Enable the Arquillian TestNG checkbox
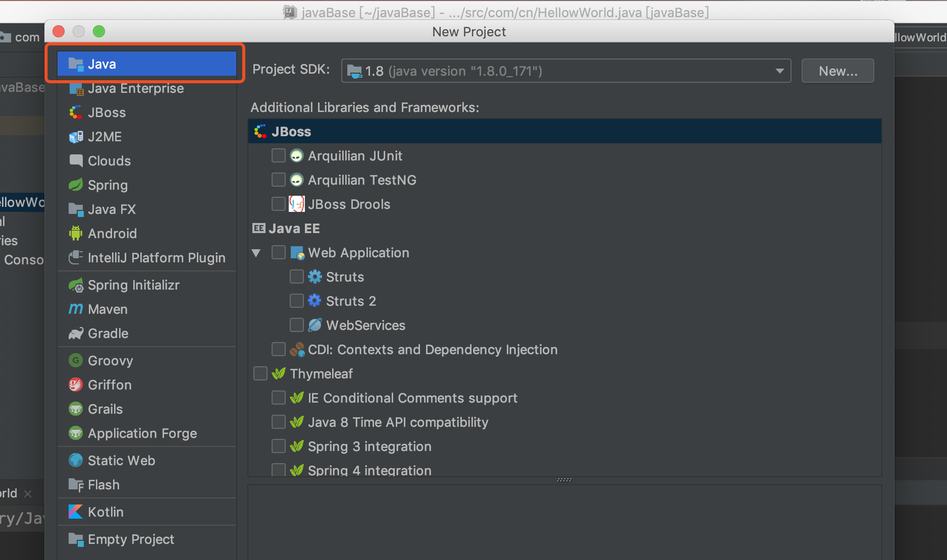The width and height of the screenshot is (947, 560). pos(279,180)
